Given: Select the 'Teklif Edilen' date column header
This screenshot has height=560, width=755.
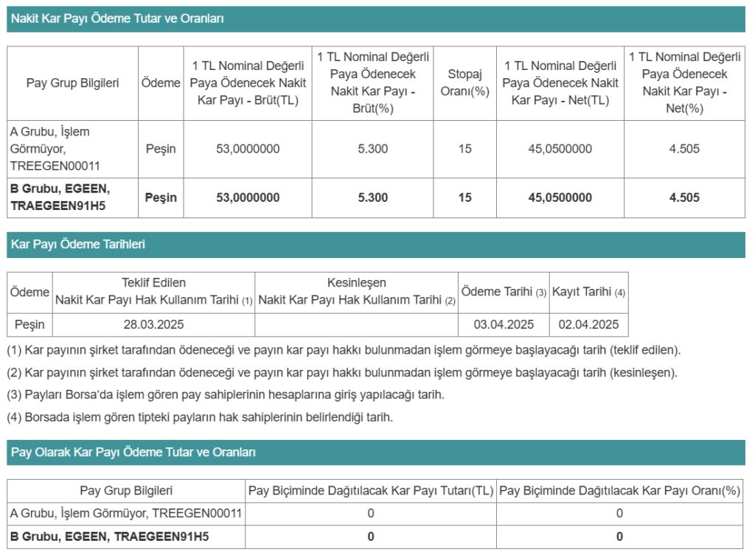Looking at the screenshot, I should point(153,292).
